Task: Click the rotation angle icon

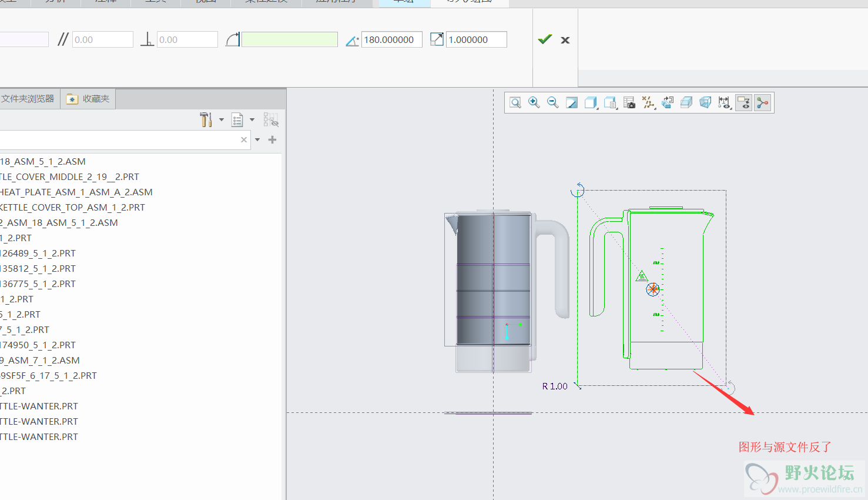Action: click(x=352, y=41)
